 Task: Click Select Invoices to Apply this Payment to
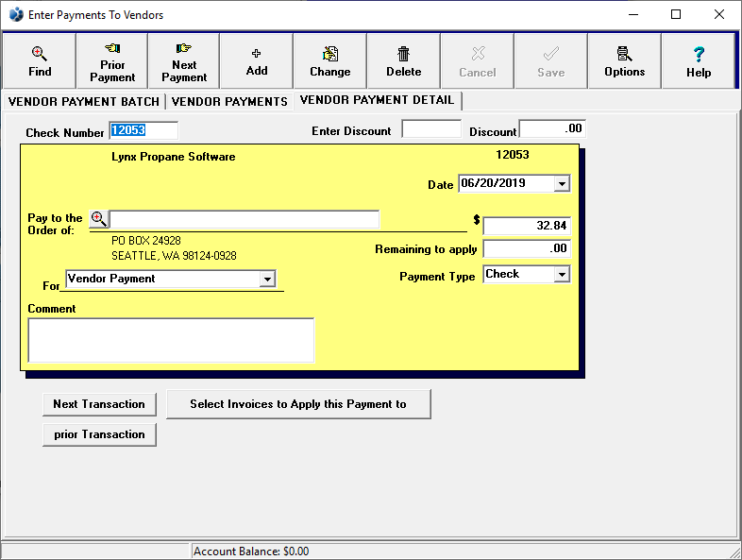click(x=298, y=403)
